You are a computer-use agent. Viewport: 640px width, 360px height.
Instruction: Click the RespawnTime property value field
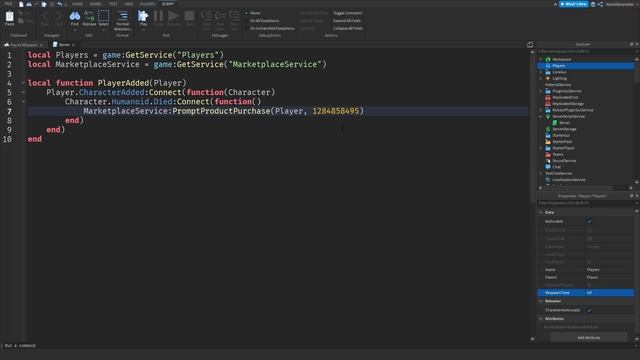[x=609, y=293]
